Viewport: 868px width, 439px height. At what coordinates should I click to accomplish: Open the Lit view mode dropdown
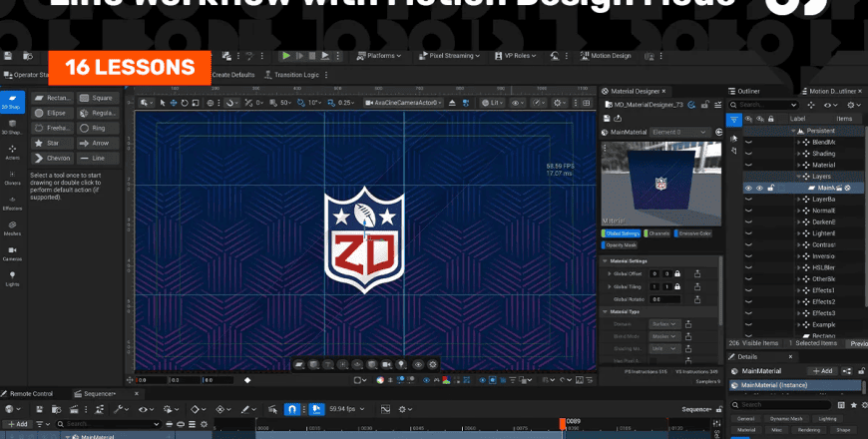pyautogui.click(x=493, y=103)
